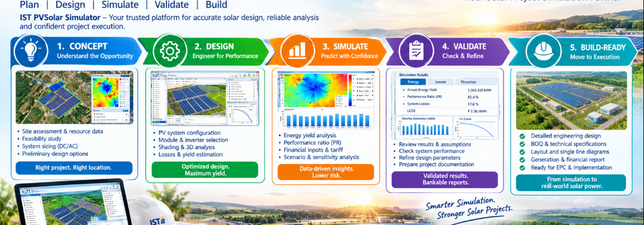Click the word Plan in top header
This screenshot has width=644, height=225.
click(30, 5)
